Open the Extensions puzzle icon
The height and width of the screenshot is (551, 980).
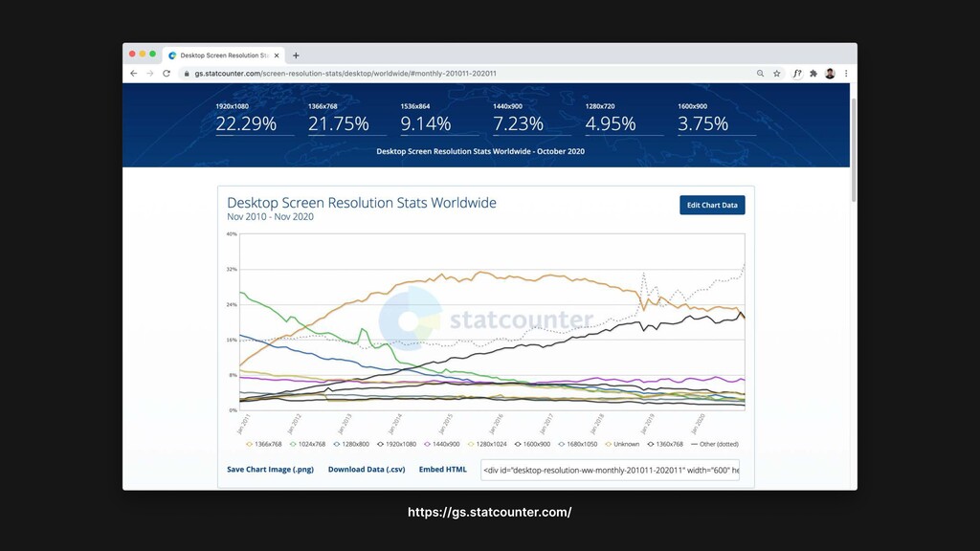(813, 73)
